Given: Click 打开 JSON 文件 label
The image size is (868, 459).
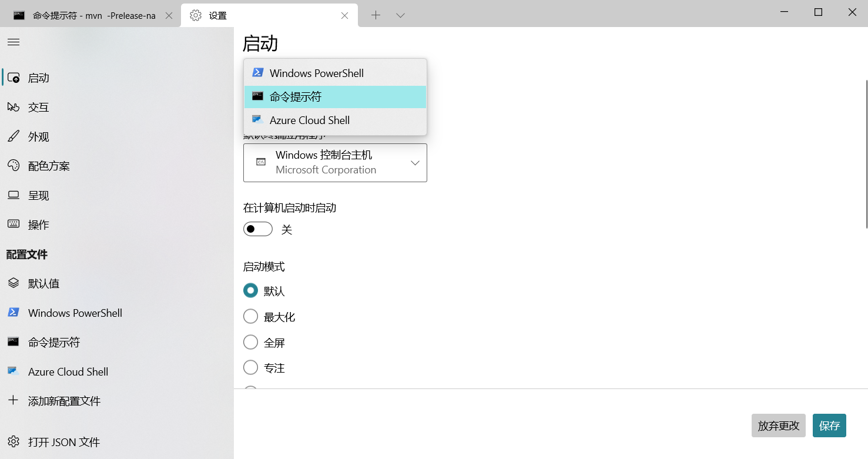Looking at the screenshot, I should (64, 442).
